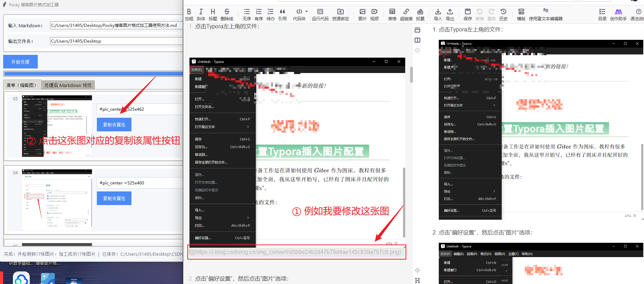Insert a blockquote with 引用
Image resolution: width=644 pixels, height=284 pixels.
(282, 15)
